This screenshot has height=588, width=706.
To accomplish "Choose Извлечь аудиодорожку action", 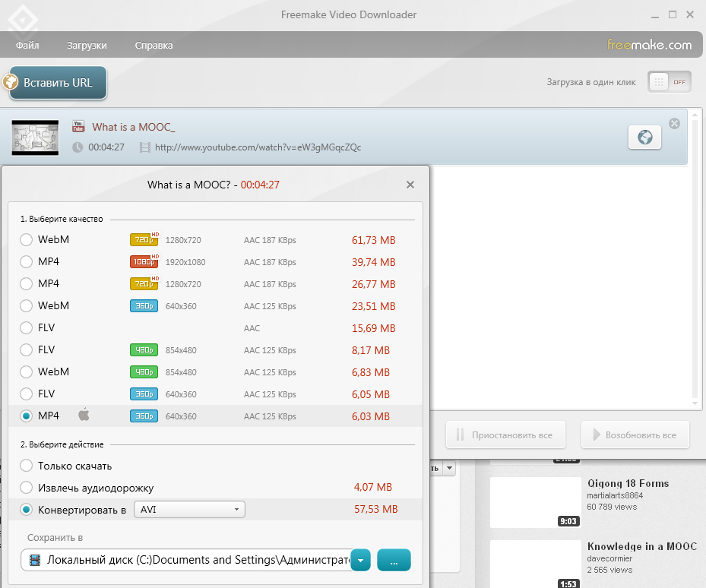I will [26, 488].
